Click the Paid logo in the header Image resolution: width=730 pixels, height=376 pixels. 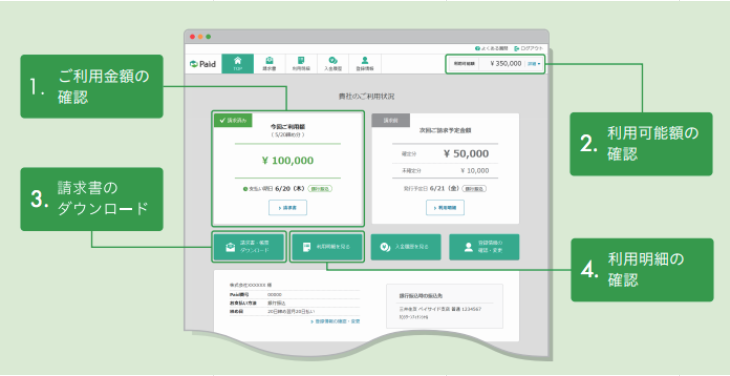pos(203,64)
